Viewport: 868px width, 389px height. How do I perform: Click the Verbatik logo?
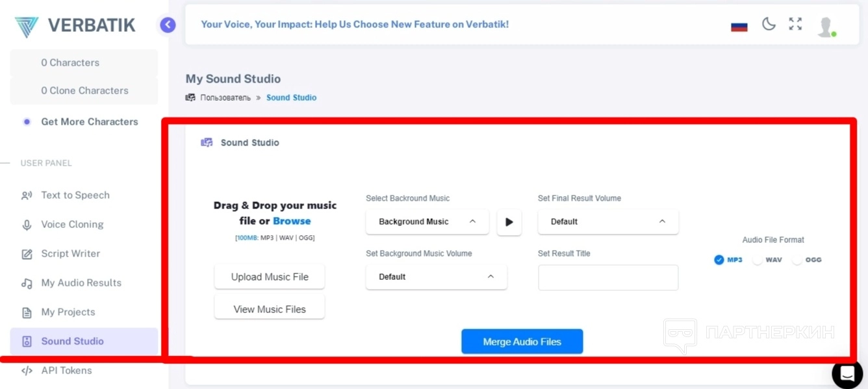(75, 26)
